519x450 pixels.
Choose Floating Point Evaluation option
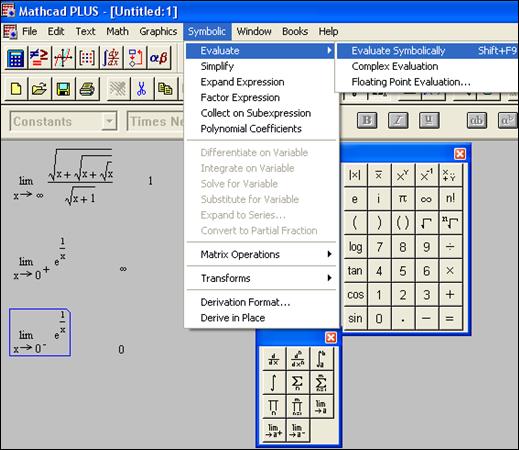pyautogui.click(x=428, y=82)
